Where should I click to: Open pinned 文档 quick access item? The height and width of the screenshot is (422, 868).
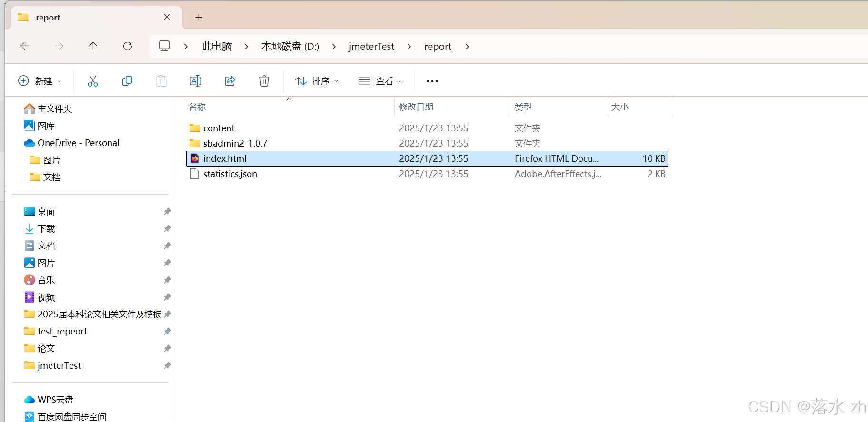[x=46, y=246]
